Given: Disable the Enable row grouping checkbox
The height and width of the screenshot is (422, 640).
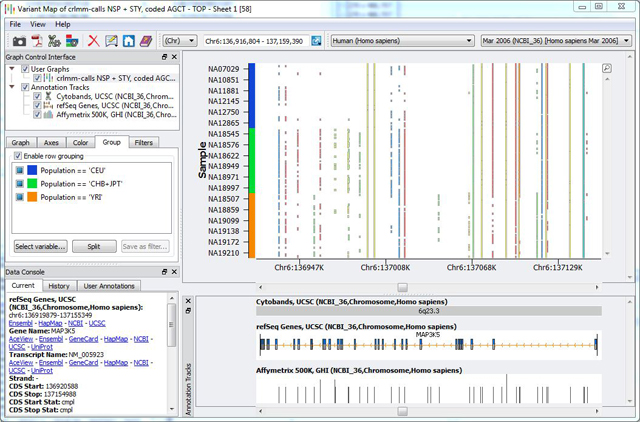Looking at the screenshot, I should 18,156.
